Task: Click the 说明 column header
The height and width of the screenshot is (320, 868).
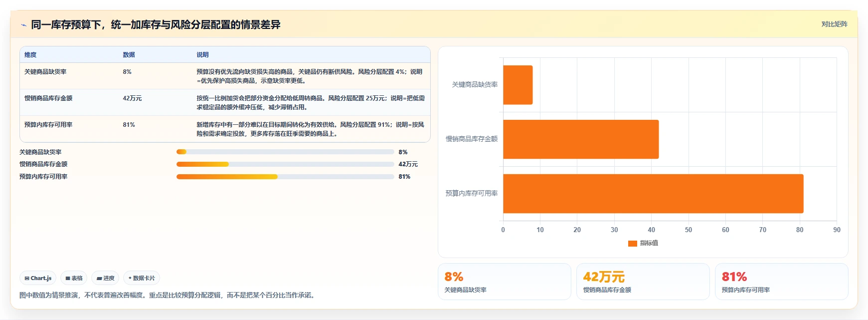Action: 202,55
